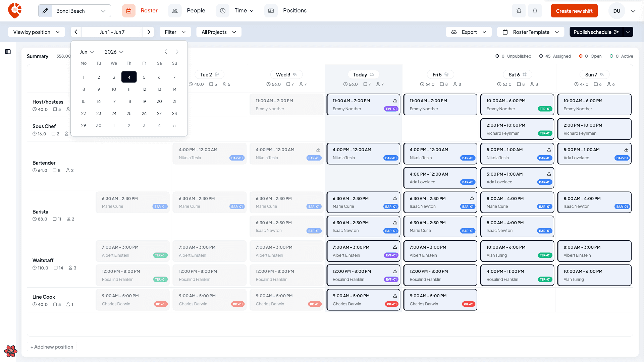Open the DU user account menu
Viewport: 644px width, 362px height.
(x=622, y=11)
